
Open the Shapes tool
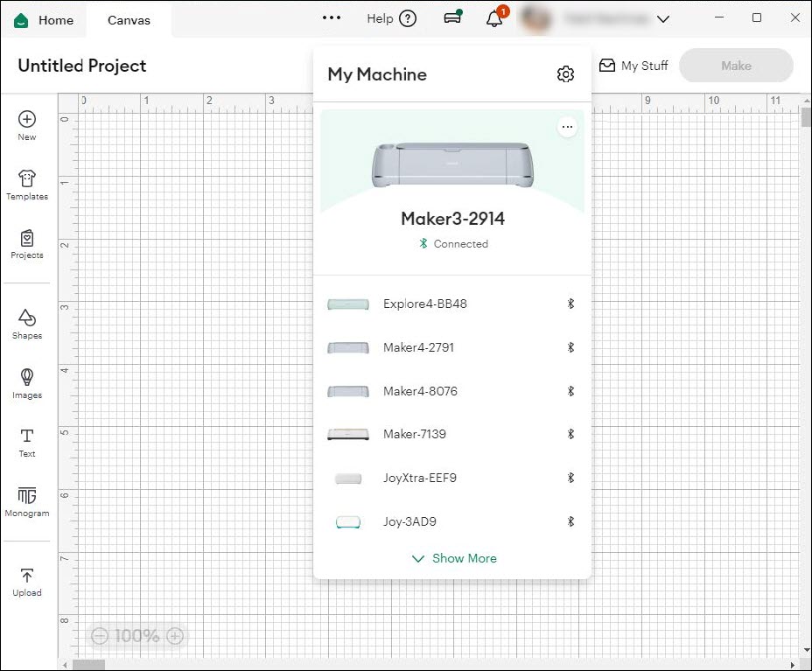click(27, 324)
